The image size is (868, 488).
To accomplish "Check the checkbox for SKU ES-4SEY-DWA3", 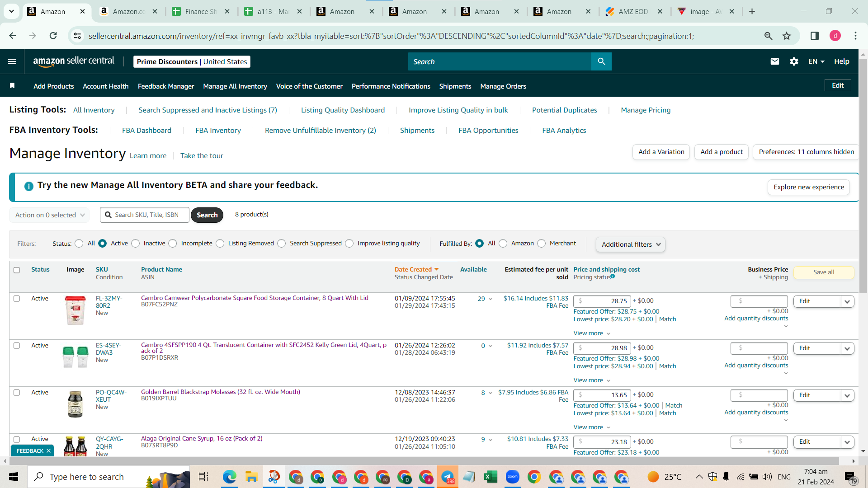I will point(17,346).
